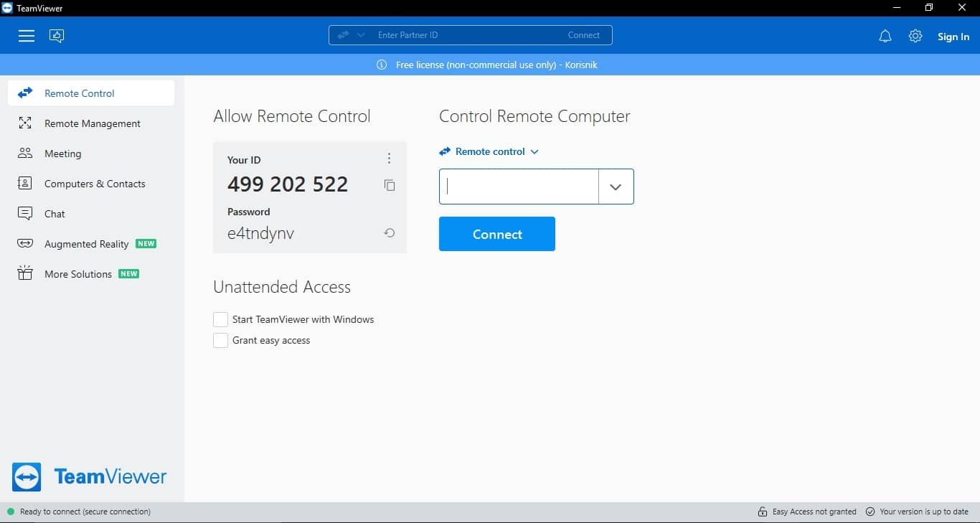Open More Solutions section

pyautogui.click(x=91, y=274)
